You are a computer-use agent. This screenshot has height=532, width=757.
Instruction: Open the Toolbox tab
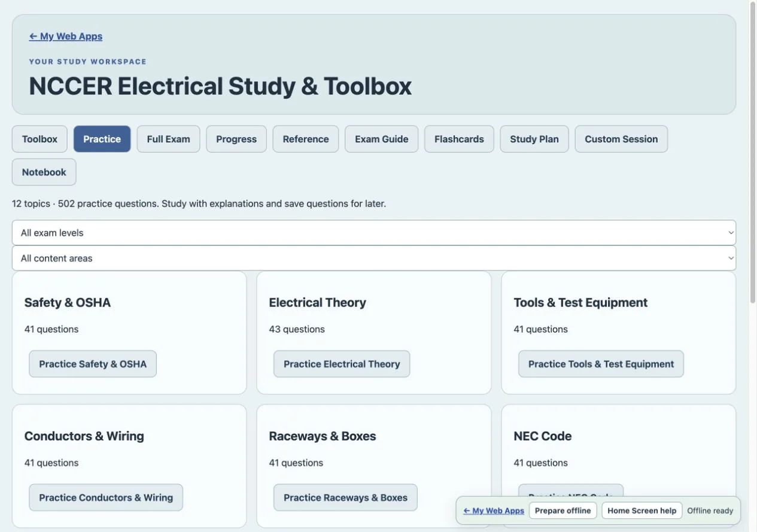pyautogui.click(x=39, y=139)
